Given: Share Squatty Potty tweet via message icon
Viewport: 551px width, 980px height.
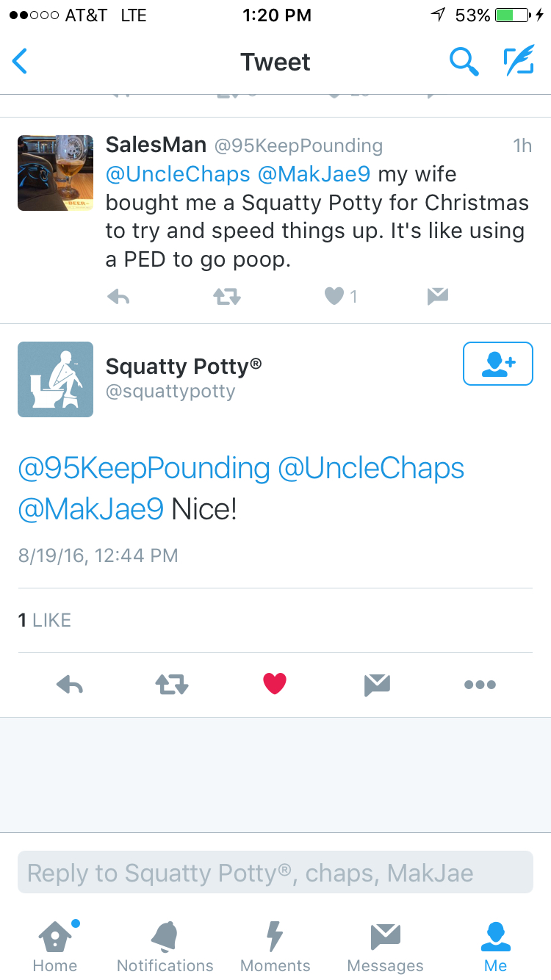Looking at the screenshot, I should (x=377, y=685).
